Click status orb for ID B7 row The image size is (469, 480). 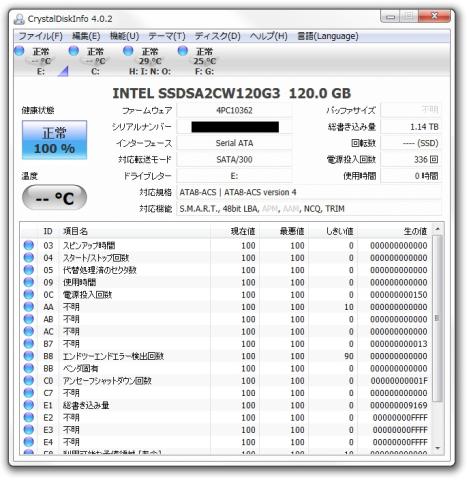pos(29,344)
